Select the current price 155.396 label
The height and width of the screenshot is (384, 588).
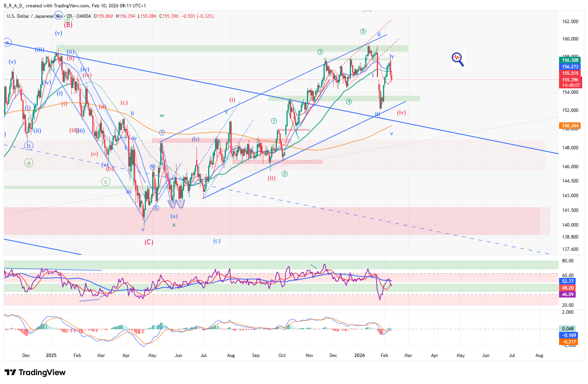tap(570, 80)
